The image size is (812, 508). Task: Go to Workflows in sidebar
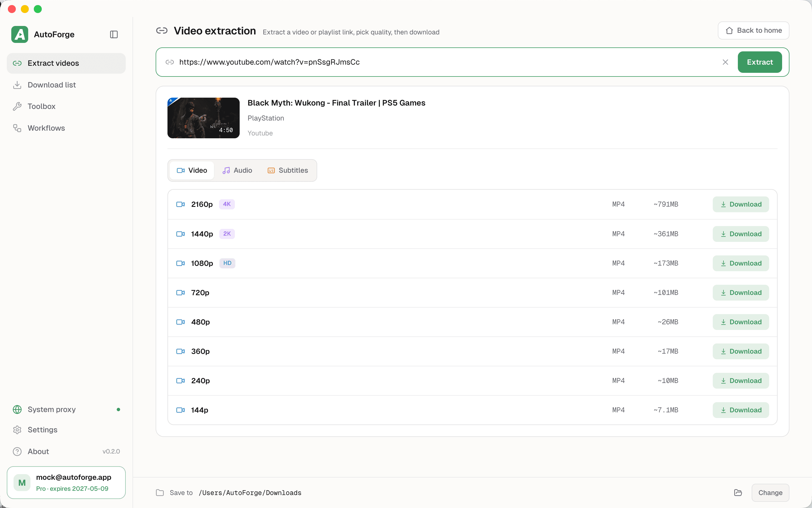tap(66, 128)
